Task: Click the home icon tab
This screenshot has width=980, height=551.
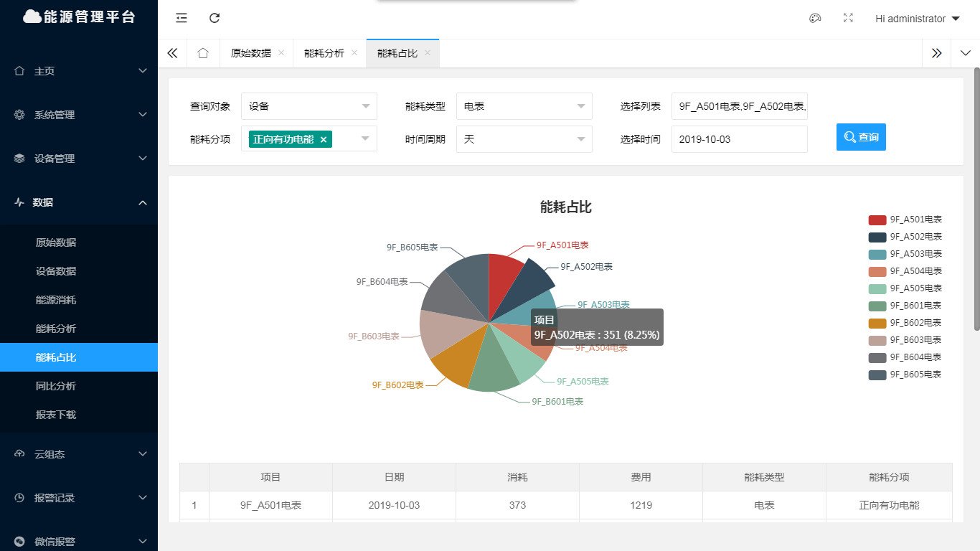Action: tap(203, 53)
